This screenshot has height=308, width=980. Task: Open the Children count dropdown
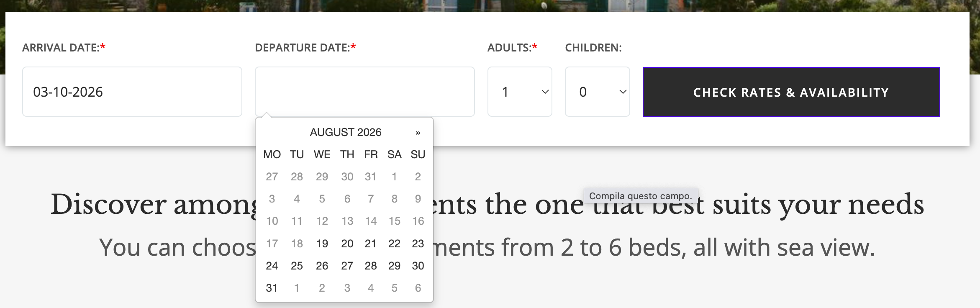(597, 92)
